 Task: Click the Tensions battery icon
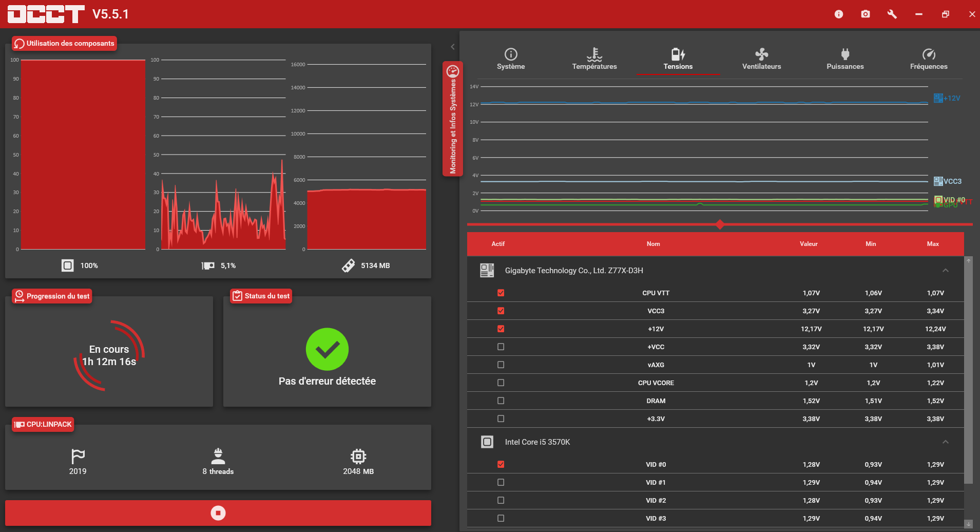(x=678, y=54)
